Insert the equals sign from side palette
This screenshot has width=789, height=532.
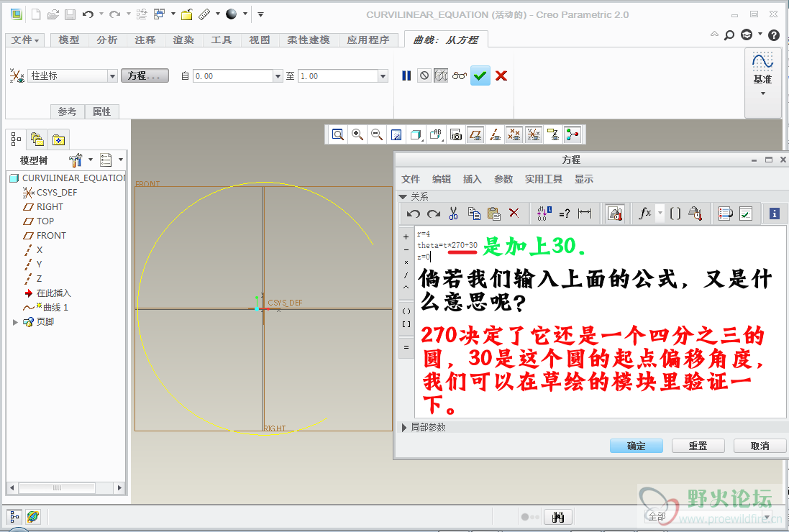point(406,347)
